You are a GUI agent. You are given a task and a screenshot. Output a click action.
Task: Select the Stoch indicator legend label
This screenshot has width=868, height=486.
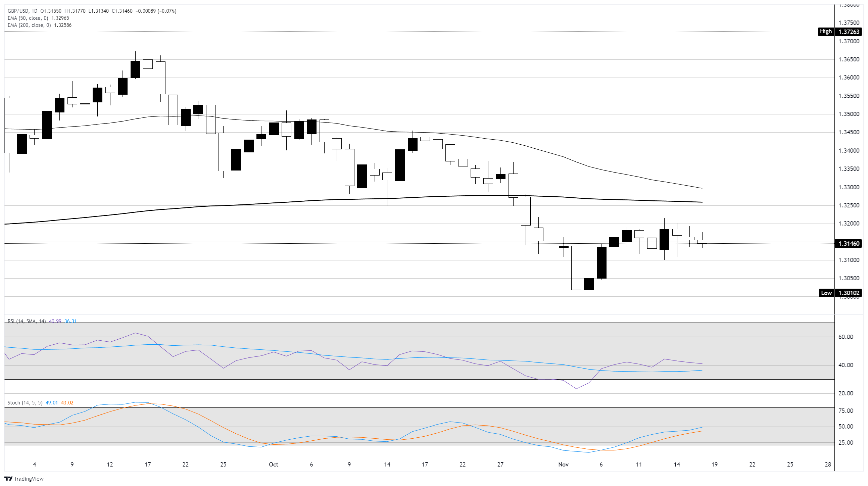point(25,403)
